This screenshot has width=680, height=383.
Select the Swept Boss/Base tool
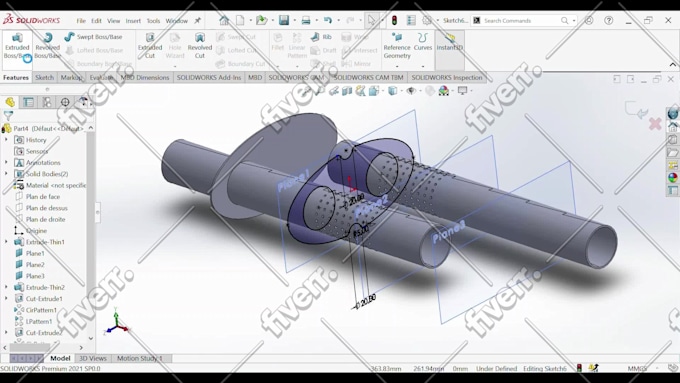tap(93, 37)
